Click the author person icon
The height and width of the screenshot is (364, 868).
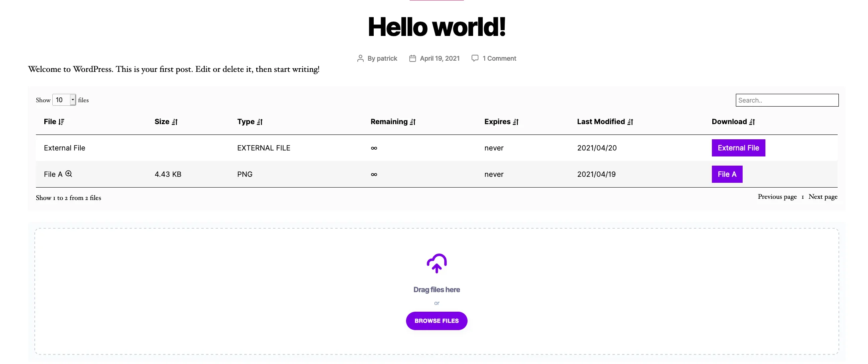pos(360,58)
